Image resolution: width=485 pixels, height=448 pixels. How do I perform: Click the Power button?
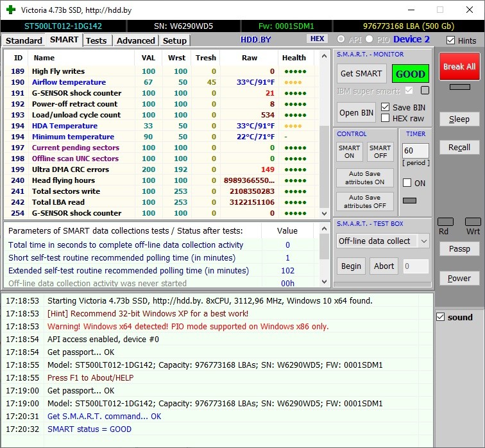(459, 278)
